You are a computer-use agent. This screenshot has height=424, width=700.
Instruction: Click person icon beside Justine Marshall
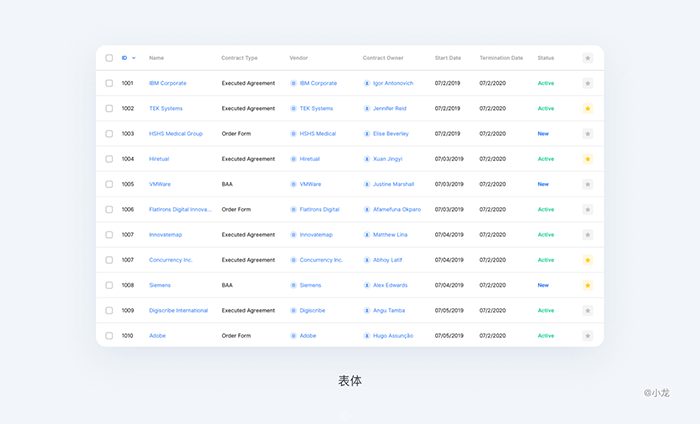(x=367, y=184)
